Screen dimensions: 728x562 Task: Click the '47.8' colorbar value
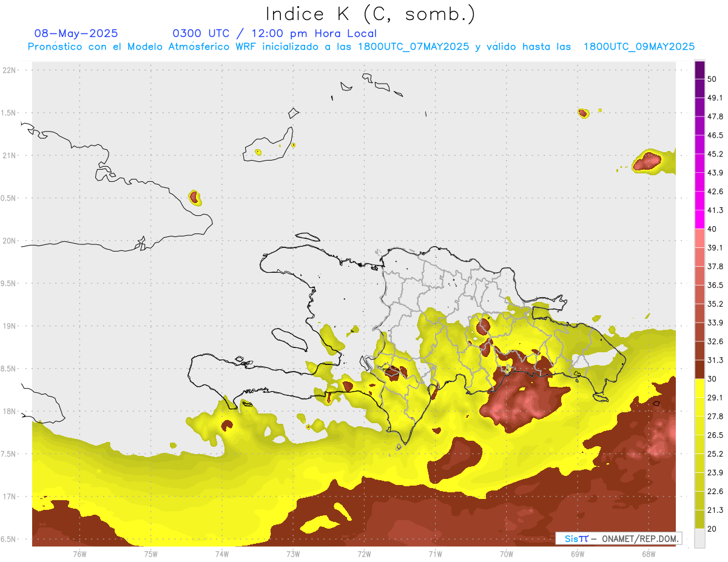click(x=715, y=116)
